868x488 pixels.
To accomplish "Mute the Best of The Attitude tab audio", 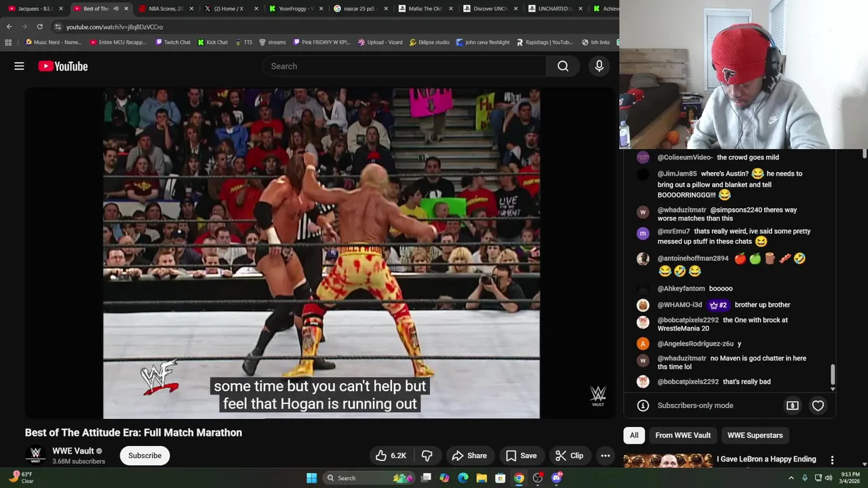I will click(x=116, y=9).
